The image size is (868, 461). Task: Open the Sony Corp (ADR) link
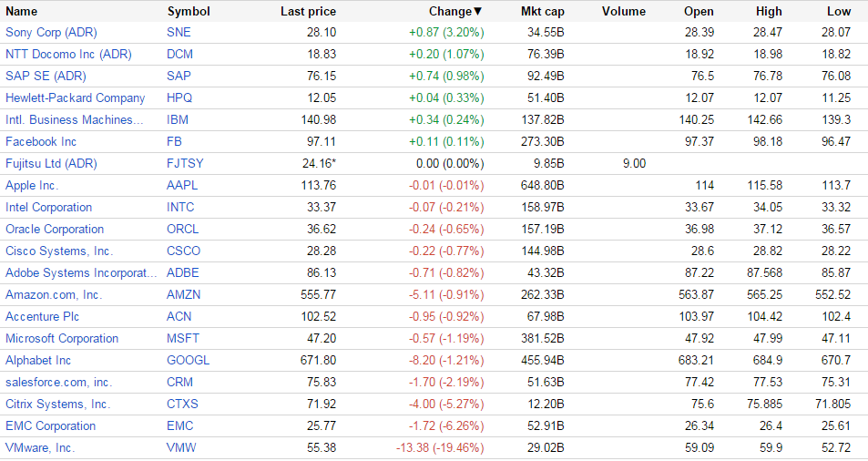point(51,32)
